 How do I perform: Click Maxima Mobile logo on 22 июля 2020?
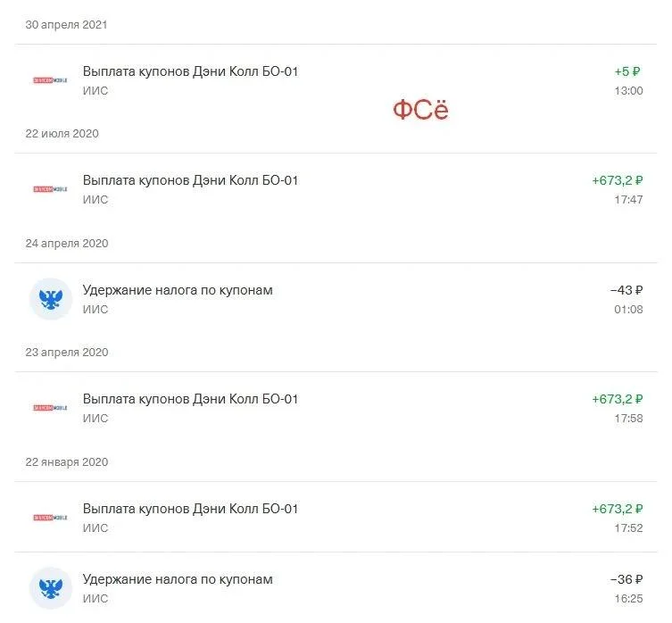pos(50,189)
